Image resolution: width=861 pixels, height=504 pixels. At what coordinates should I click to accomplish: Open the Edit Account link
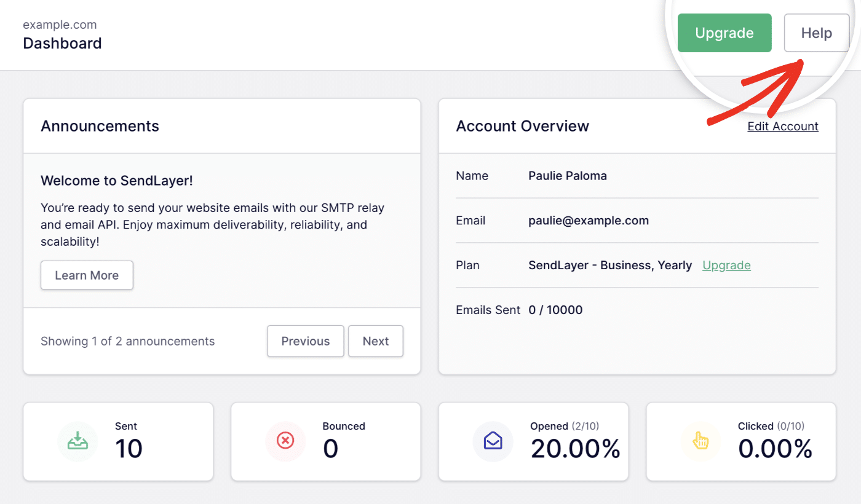783,126
